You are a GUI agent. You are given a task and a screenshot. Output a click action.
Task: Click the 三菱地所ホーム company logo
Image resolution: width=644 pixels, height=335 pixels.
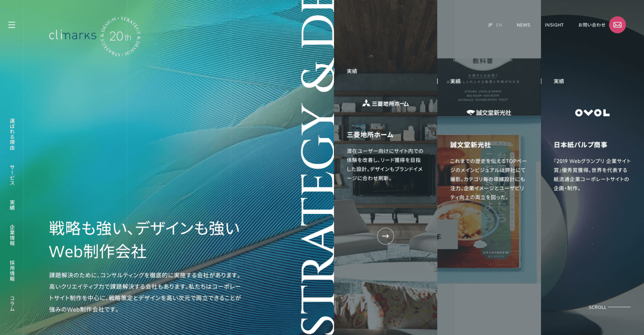pyautogui.click(x=386, y=103)
